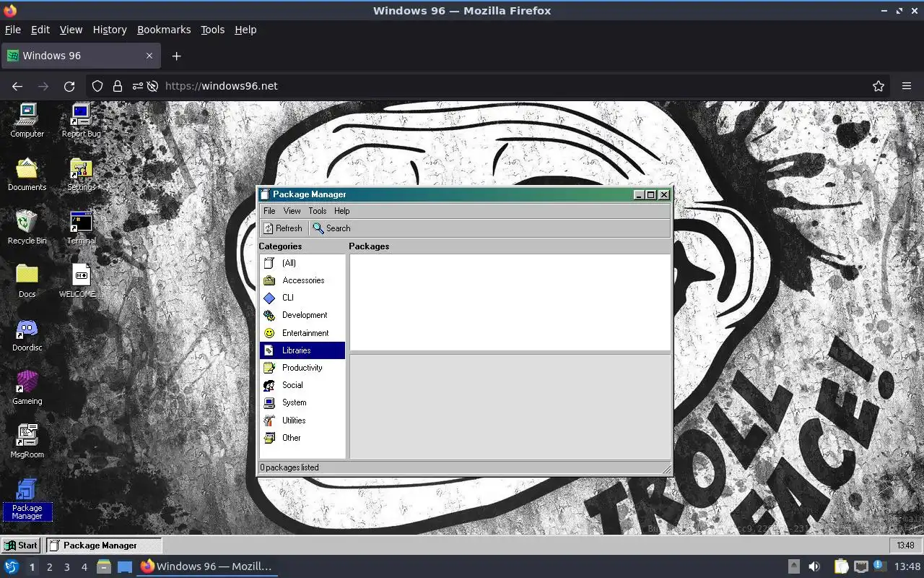The width and height of the screenshot is (924, 578).
Task: Choose the (All) category
Action: pyautogui.click(x=302, y=263)
